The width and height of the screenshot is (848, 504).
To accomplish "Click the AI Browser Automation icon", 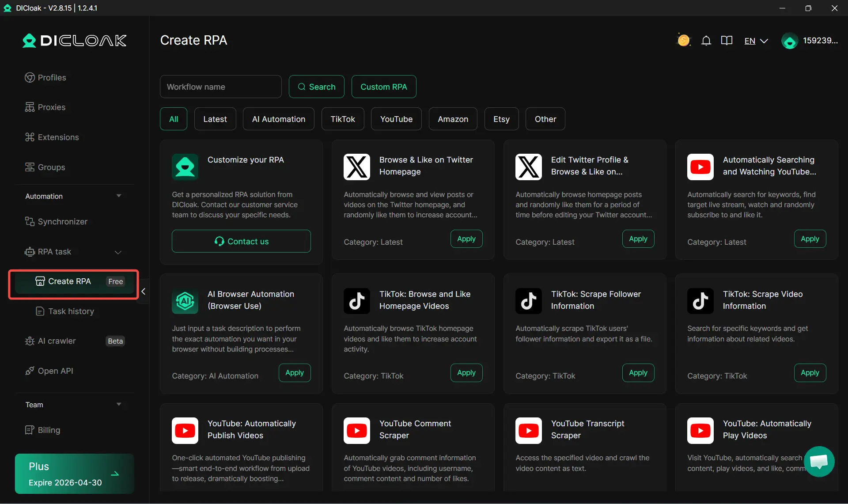I will 185,301.
